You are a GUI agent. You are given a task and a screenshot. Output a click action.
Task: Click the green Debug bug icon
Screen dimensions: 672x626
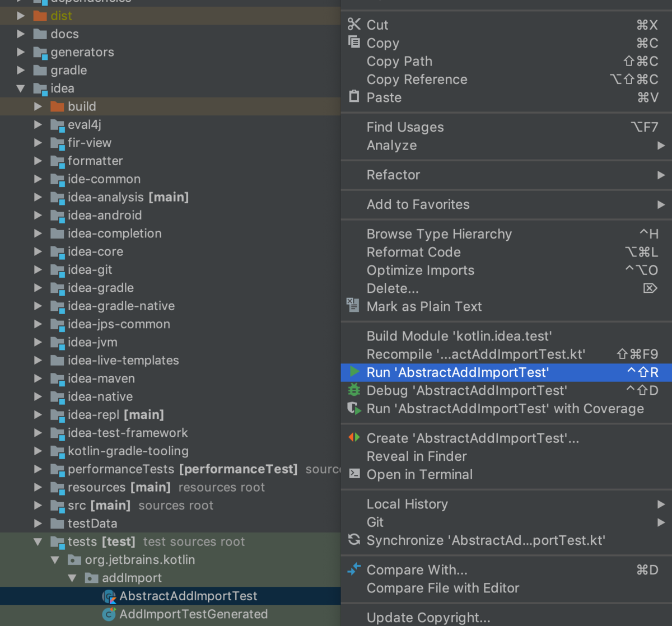[354, 390]
